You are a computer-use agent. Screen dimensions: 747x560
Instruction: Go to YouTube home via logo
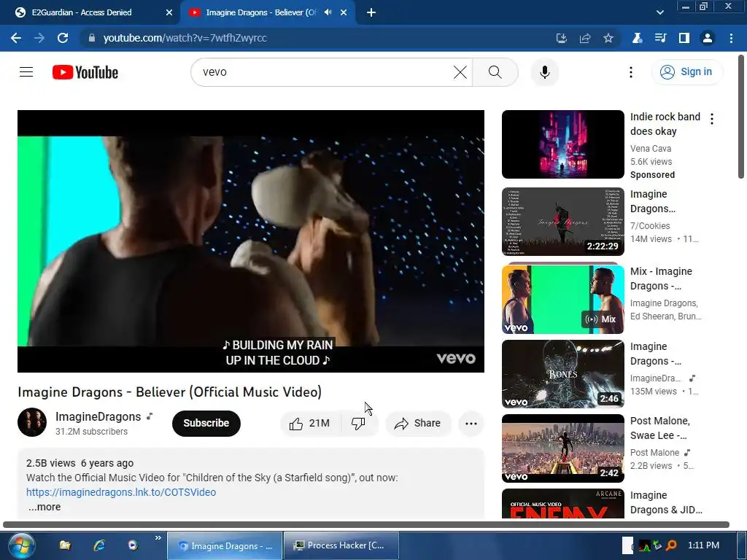pos(85,72)
